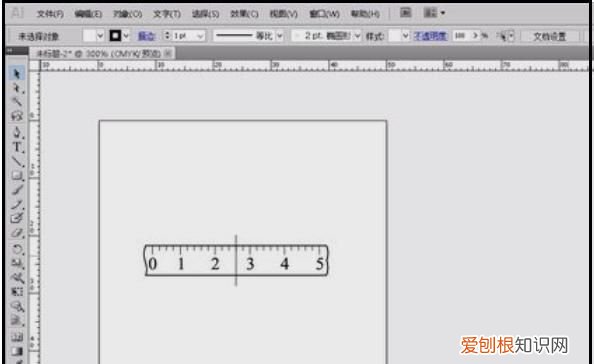Select the Blob Brush tool
The image size is (594, 364).
coord(17,219)
